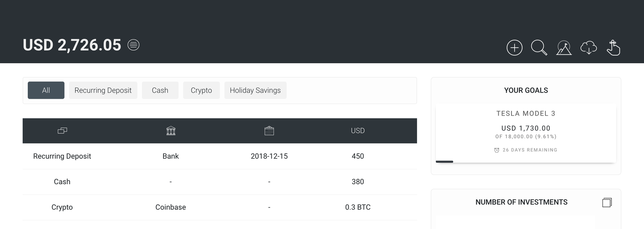Click the investment type column header icon
The width and height of the screenshot is (644, 229).
point(62,131)
